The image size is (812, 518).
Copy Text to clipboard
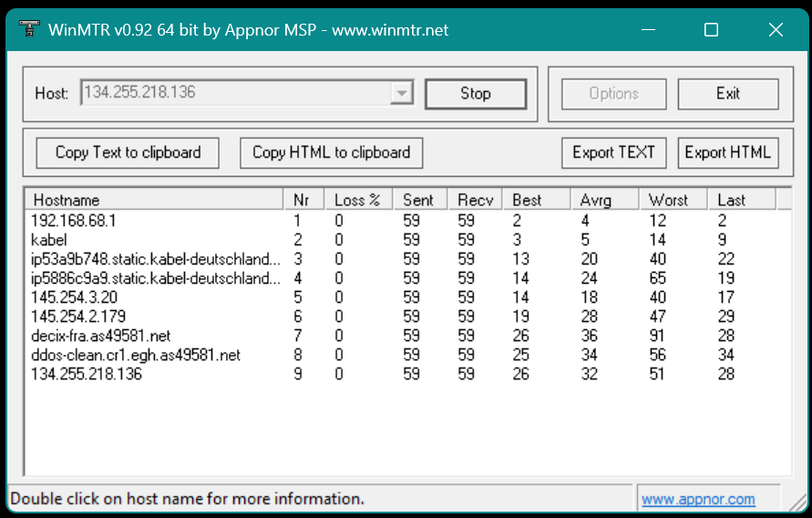click(128, 152)
